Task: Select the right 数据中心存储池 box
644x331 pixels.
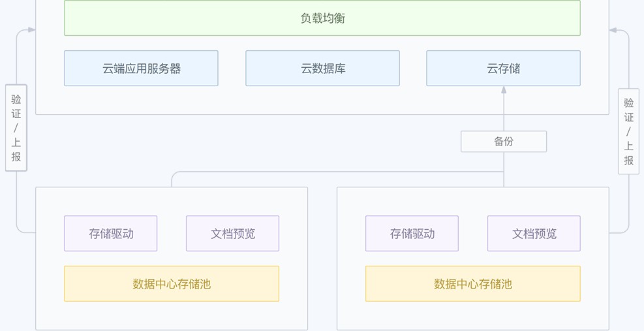Action: tap(472, 283)
